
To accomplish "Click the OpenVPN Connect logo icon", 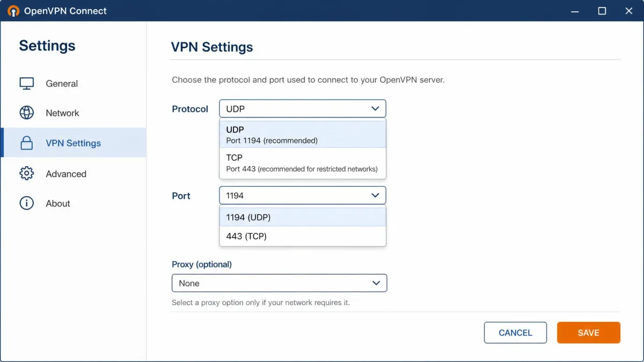I will 13,11.
